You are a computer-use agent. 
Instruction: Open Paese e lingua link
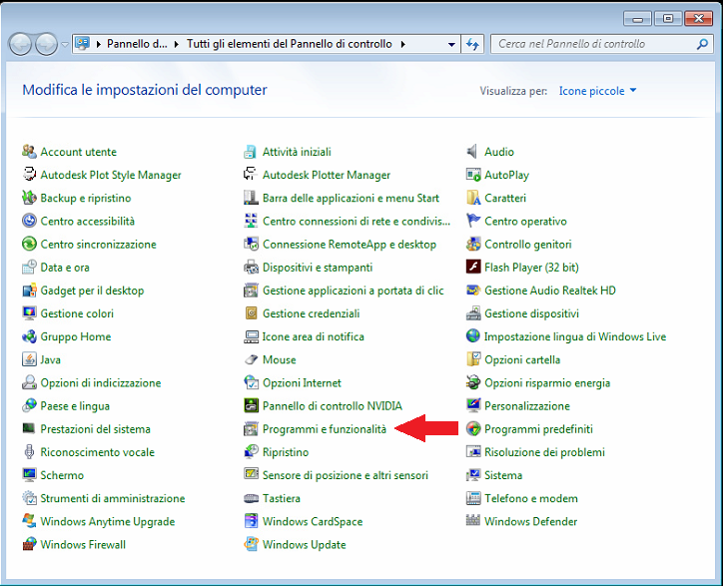point(75,405)
